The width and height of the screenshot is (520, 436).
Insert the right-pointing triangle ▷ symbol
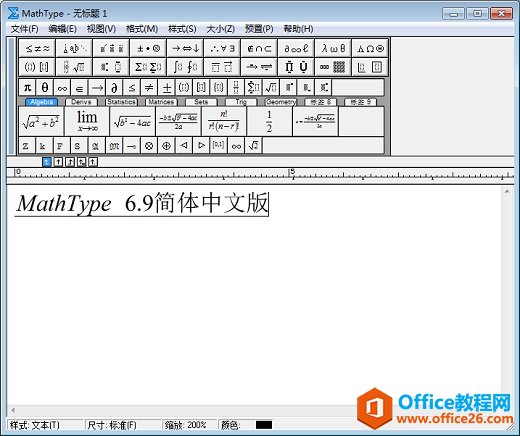pos(201,146)
